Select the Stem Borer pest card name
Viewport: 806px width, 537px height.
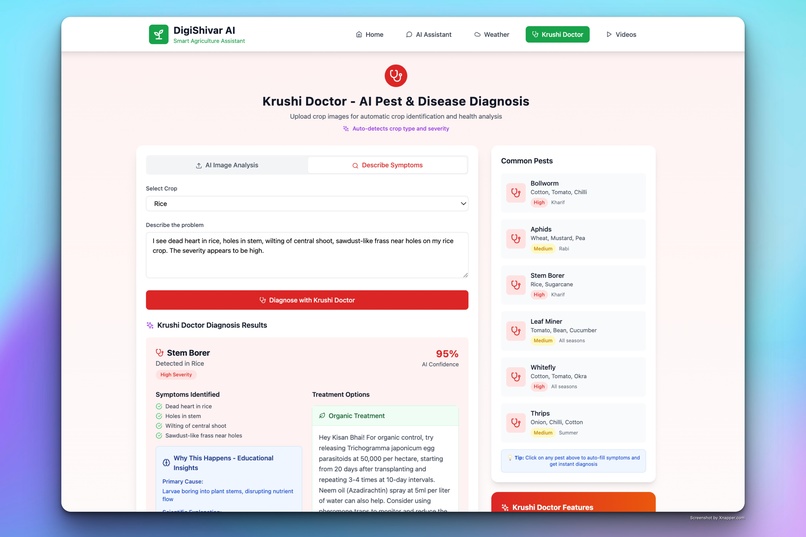coord(547,275)
